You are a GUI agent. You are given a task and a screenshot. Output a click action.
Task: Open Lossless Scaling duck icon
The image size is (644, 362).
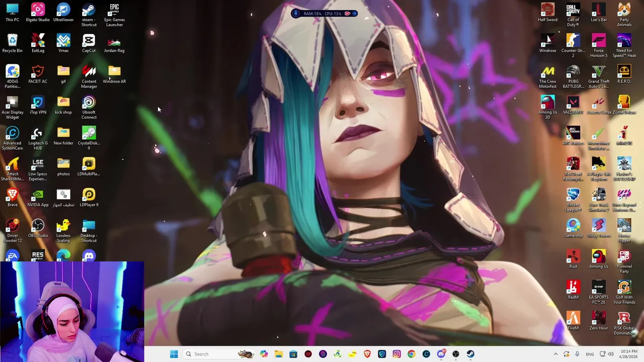pyautogui.click(x=63, y=231)
